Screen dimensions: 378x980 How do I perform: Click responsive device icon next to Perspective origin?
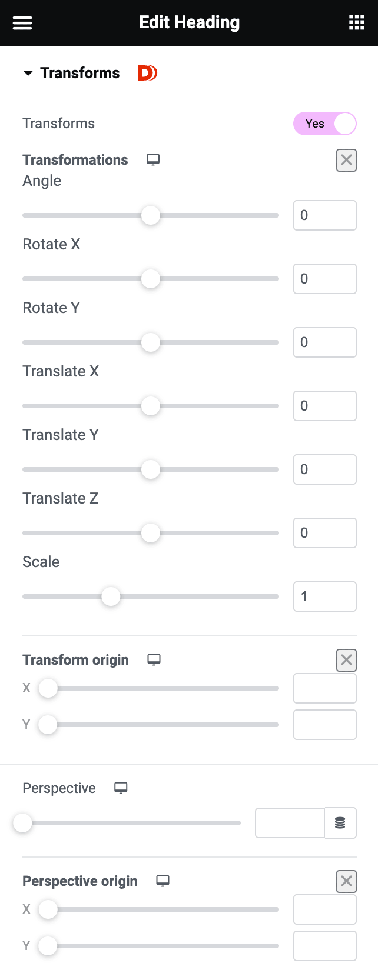(163, 881)
